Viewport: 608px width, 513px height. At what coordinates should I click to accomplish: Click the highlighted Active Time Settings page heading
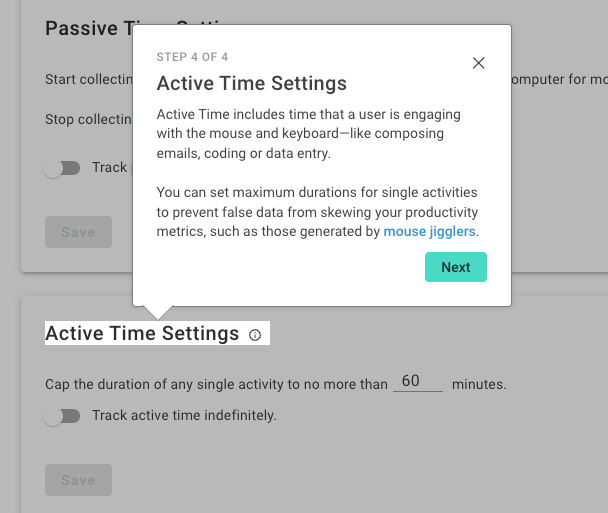click(x=142, y=333)
